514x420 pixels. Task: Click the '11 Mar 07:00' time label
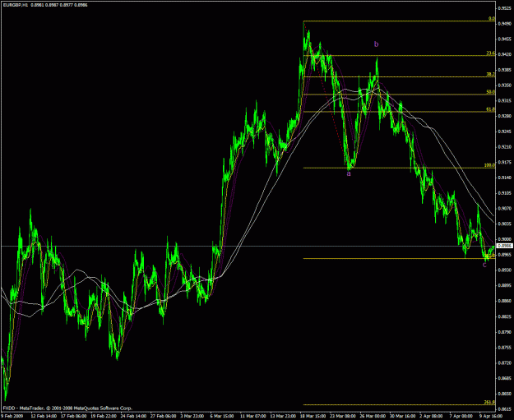253,416
